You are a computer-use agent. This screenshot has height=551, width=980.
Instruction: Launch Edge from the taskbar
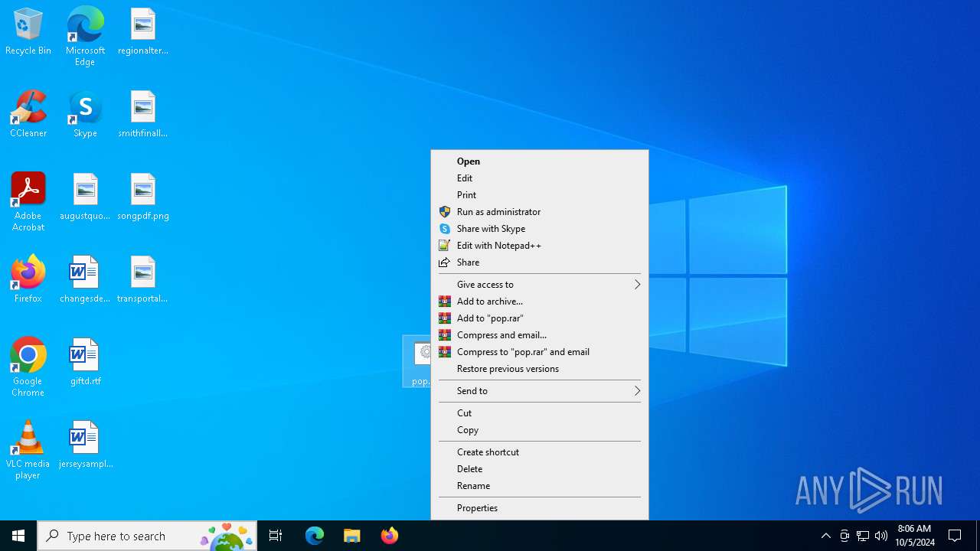tap(315, 536)
